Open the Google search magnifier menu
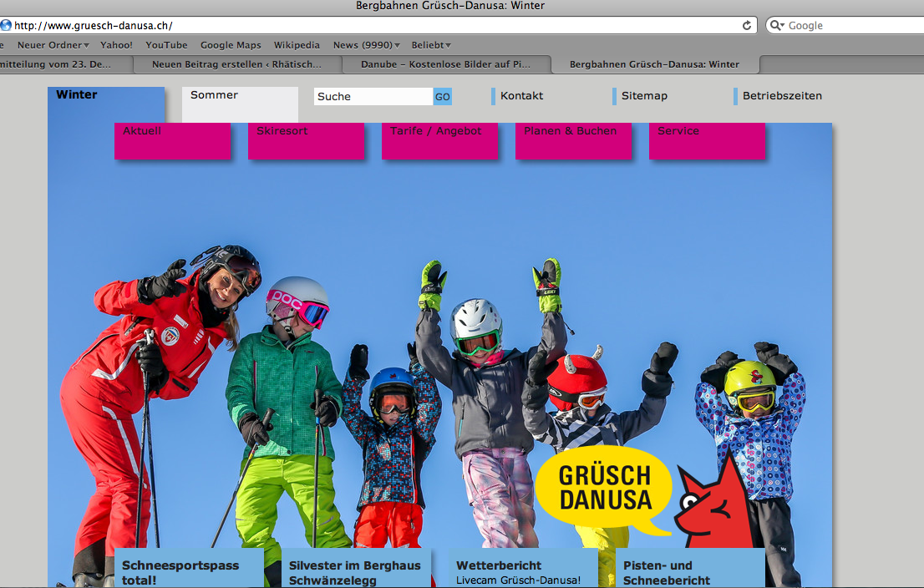 (x=777, y=25)
